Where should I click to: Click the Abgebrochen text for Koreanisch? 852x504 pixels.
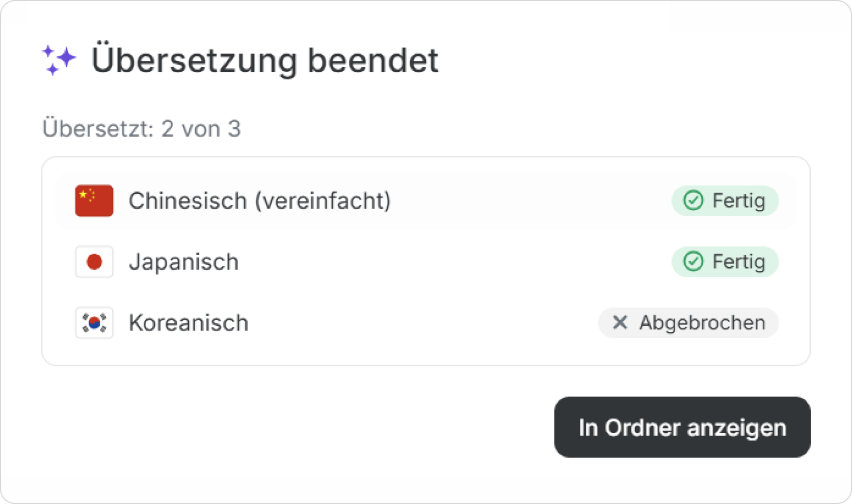tap(702, 323)
